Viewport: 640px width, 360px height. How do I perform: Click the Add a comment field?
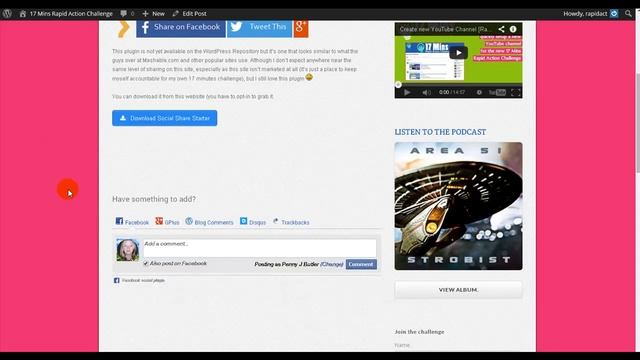[x=260, y=248]
